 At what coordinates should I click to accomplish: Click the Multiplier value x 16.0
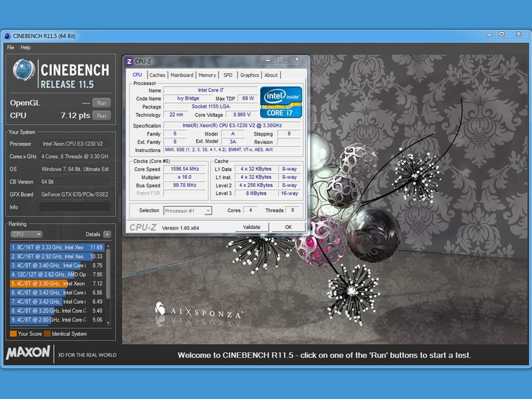[x=185, y=177]
